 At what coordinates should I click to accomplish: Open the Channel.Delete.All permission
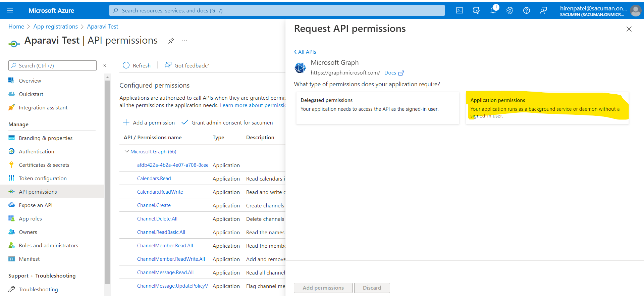157,219
